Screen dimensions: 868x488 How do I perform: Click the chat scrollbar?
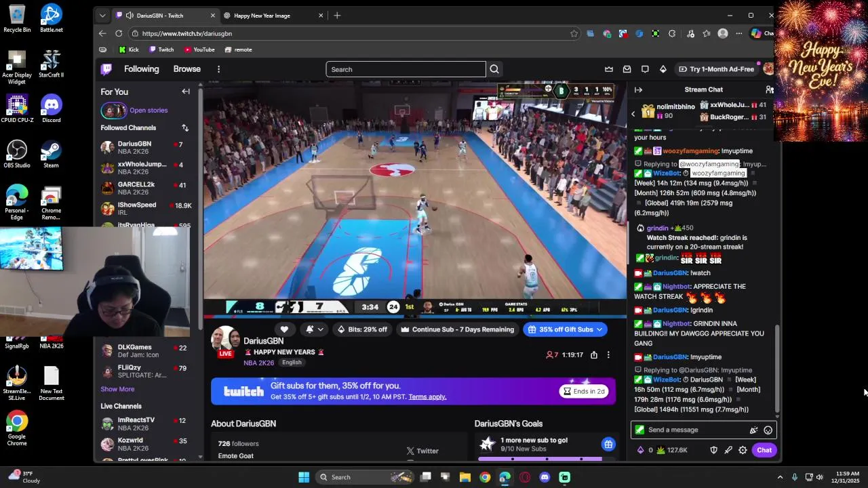[x=778, y=369]
